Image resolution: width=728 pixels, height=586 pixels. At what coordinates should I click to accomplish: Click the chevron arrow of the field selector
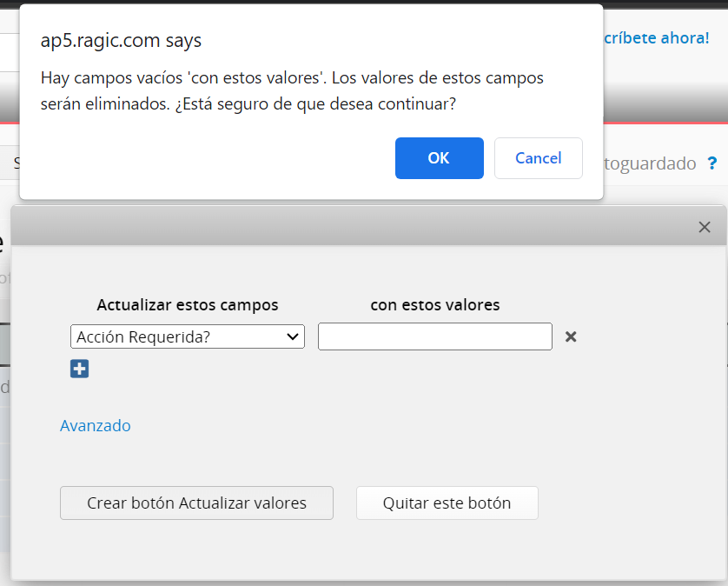point(293,336)
